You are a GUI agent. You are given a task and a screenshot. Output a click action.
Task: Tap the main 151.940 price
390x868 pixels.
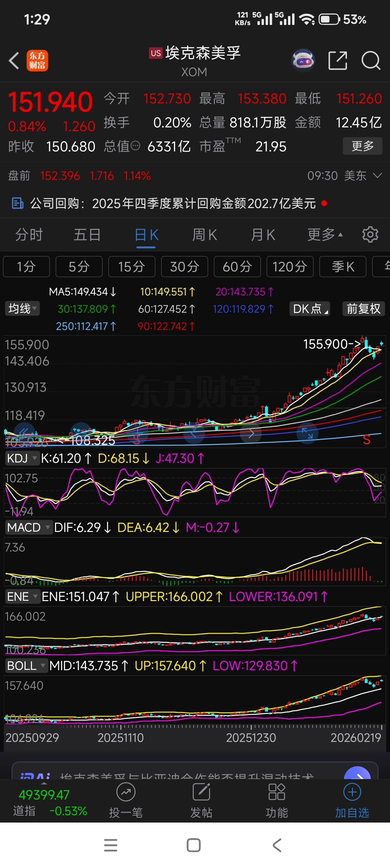pos(50,102)
